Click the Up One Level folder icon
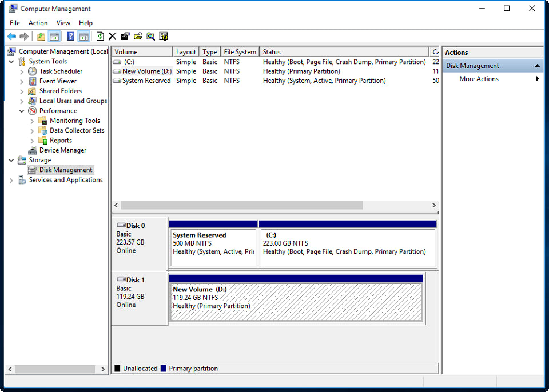The height and width of the screenshot is (392, 549). 41,37
